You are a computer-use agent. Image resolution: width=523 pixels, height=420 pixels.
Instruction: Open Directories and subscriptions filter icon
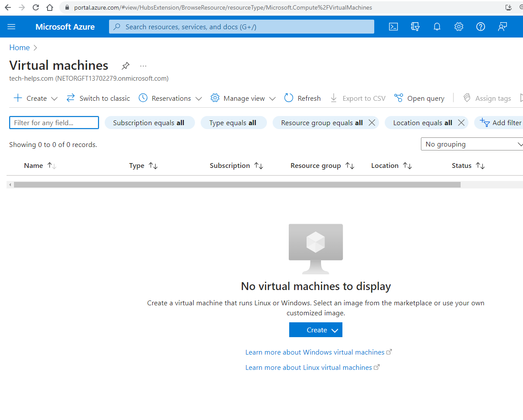(x=415, y=27)
